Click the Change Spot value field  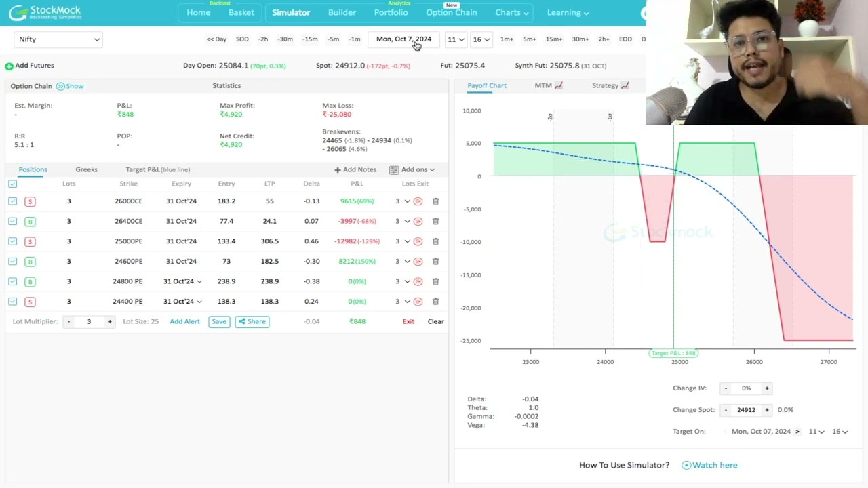tap(746, 410)
